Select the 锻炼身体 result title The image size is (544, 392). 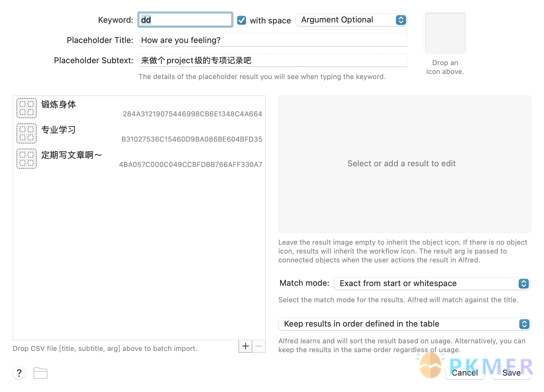coord(59,105)
